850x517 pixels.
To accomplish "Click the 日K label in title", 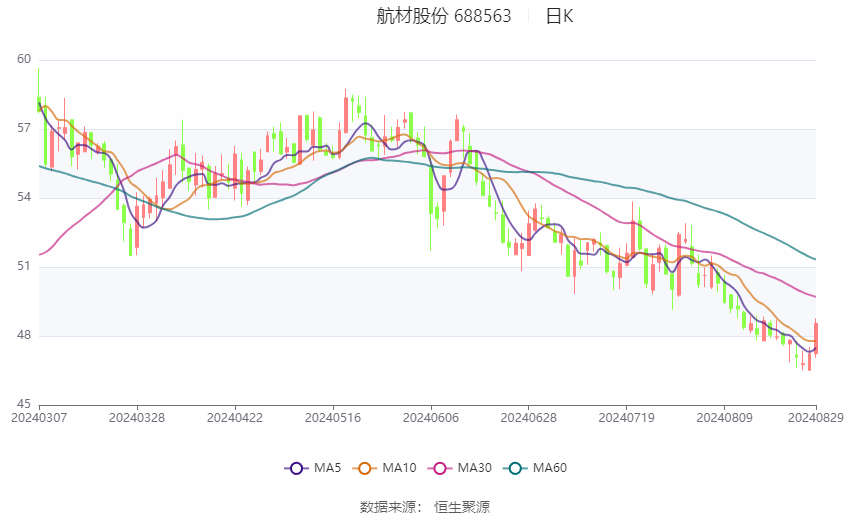I will (559, 16).
